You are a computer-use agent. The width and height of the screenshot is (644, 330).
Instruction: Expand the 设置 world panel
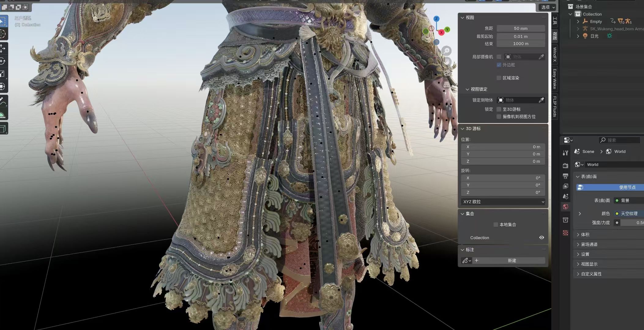tap(578, 254)
